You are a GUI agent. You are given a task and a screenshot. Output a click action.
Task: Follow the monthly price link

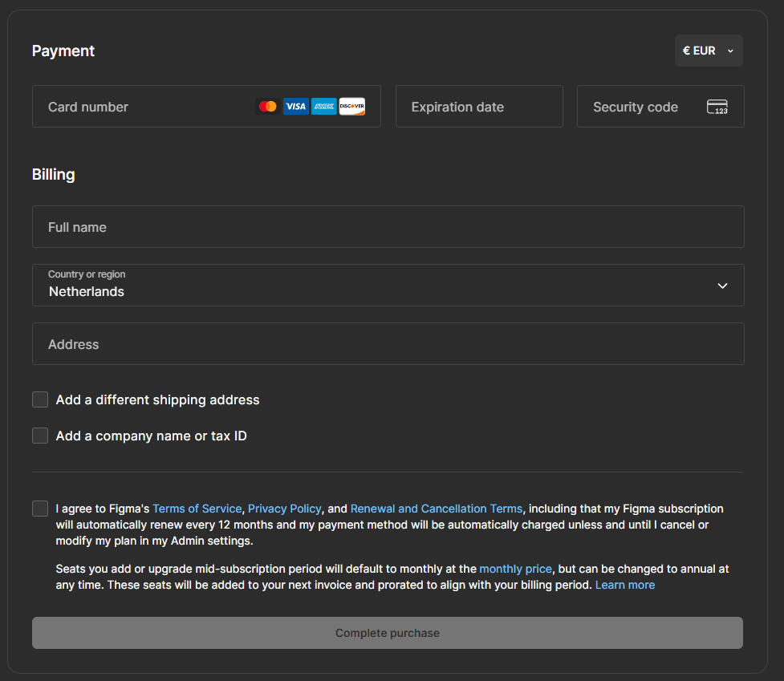point(515,569)
